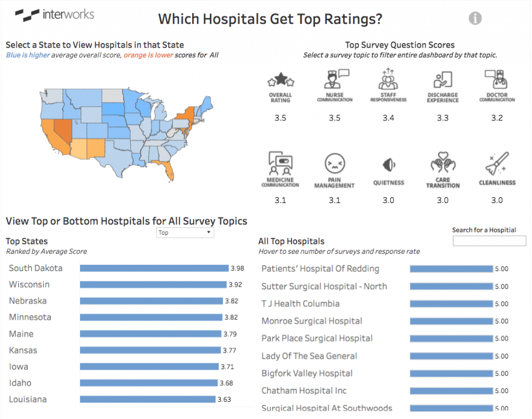Select Patients' Hospital Of Redding bar
This screenshot has width=532, height=419.
[x=451, y=269]
